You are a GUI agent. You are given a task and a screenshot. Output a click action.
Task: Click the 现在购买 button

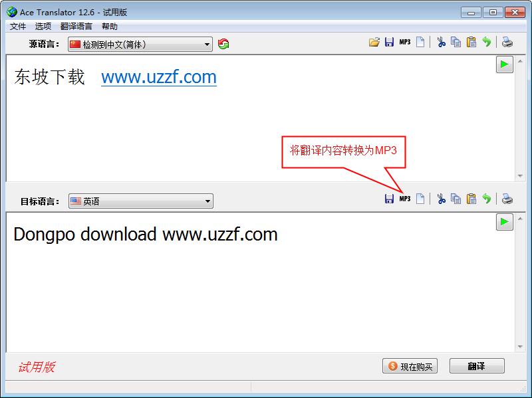(410, 366)
